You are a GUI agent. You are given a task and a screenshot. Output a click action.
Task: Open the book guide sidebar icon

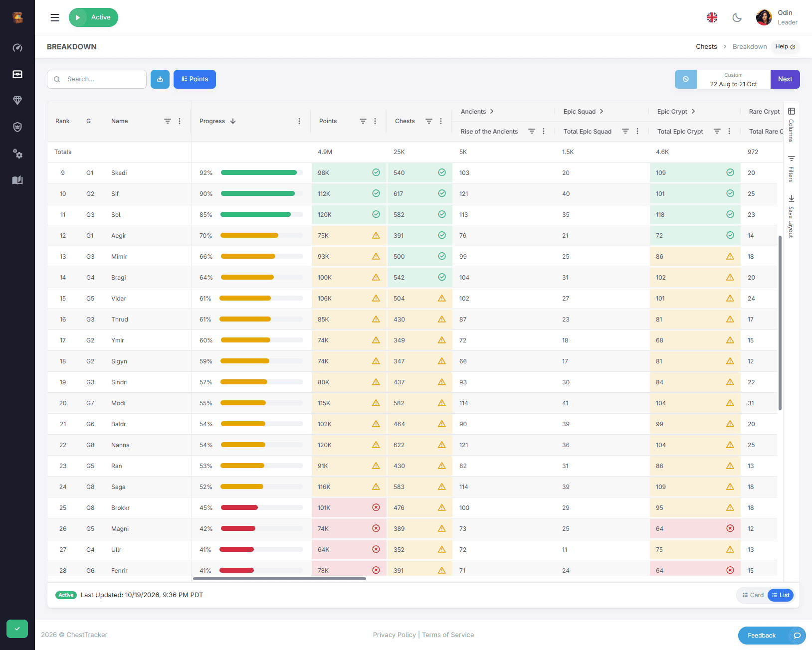coord(17,180)
